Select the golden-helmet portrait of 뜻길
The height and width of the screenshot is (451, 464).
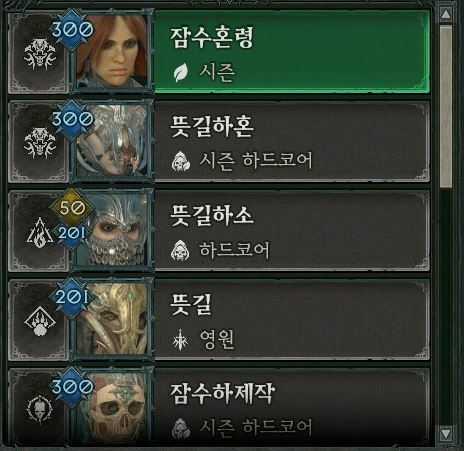point(112,319)
